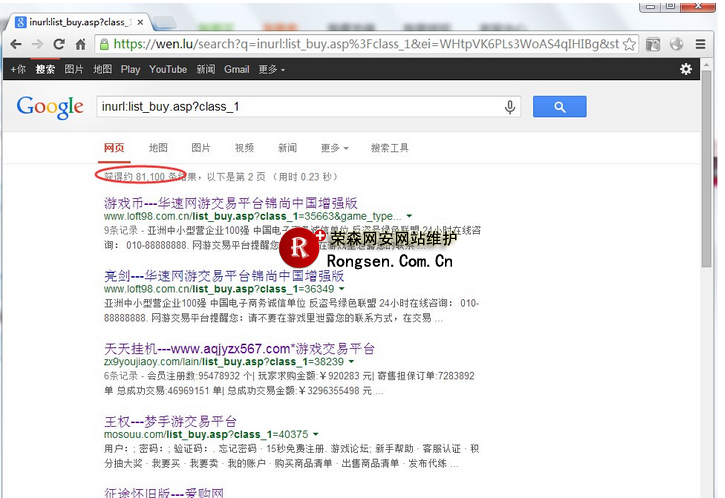725x498 pixels.
Task: Open Google settings gear icon
Action: [x=686, y=69]
